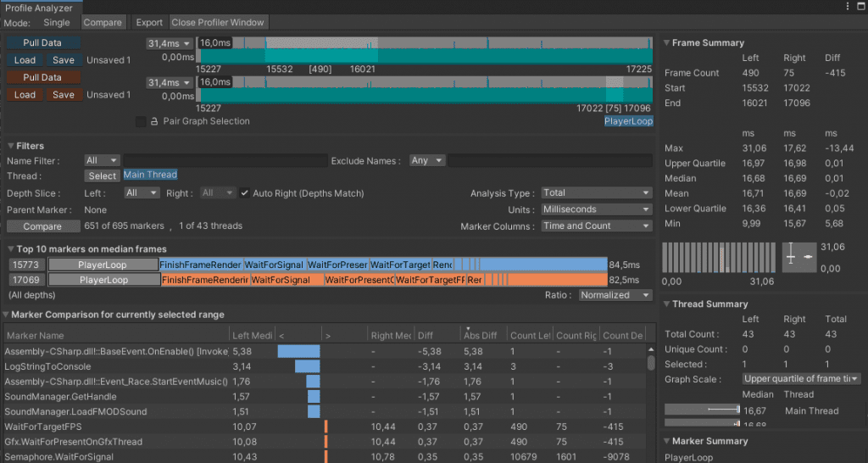
Task: Switch mode to Single
Action: [57, 22]
